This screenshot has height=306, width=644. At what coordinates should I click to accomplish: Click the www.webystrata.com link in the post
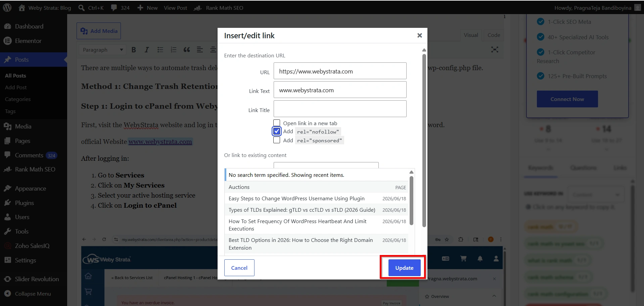pyautogui.click(x=160, y=142)
